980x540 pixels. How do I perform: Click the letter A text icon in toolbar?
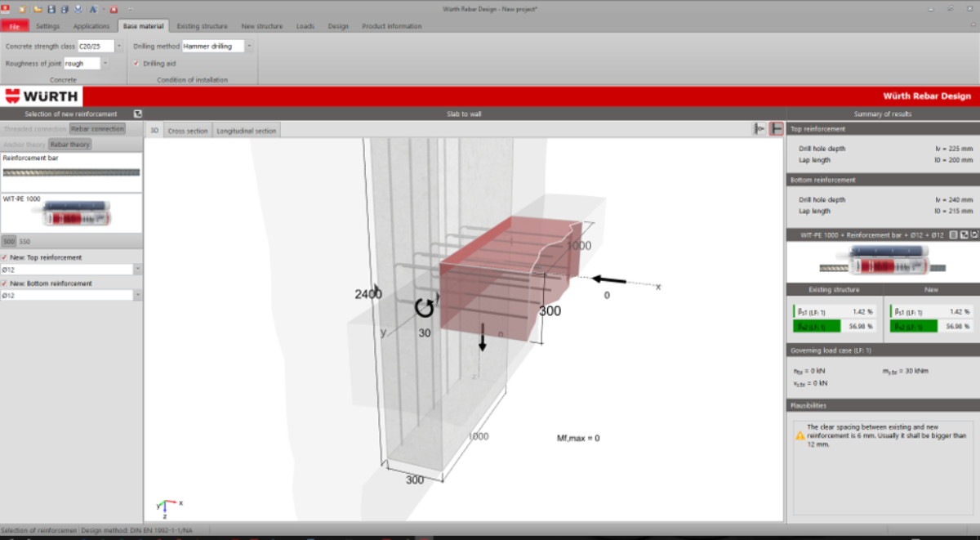(x=93, y=9)
